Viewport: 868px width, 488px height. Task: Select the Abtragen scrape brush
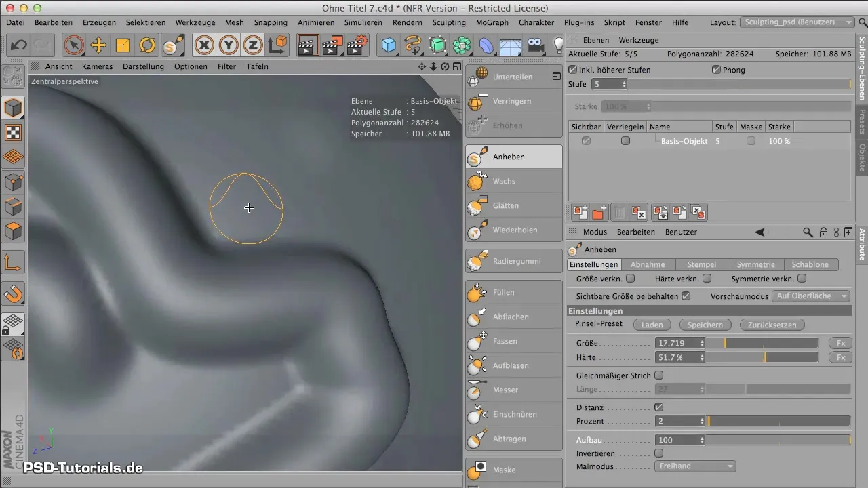tap(514, 439)
